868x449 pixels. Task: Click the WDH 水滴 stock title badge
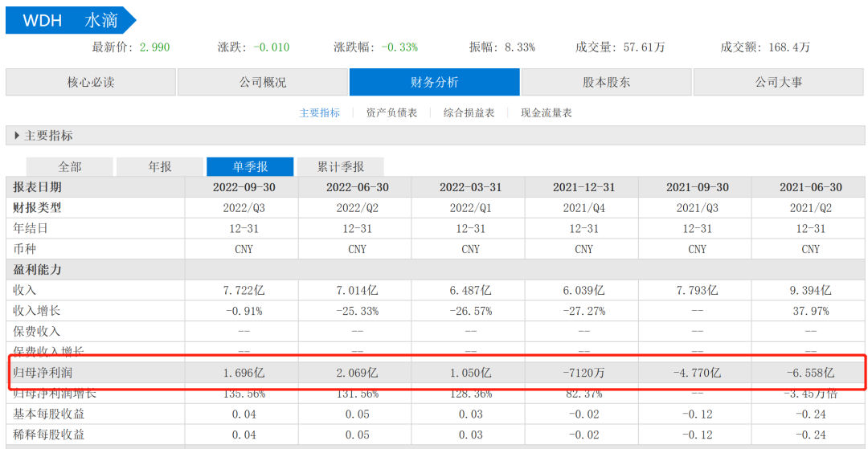coord(70,21)
